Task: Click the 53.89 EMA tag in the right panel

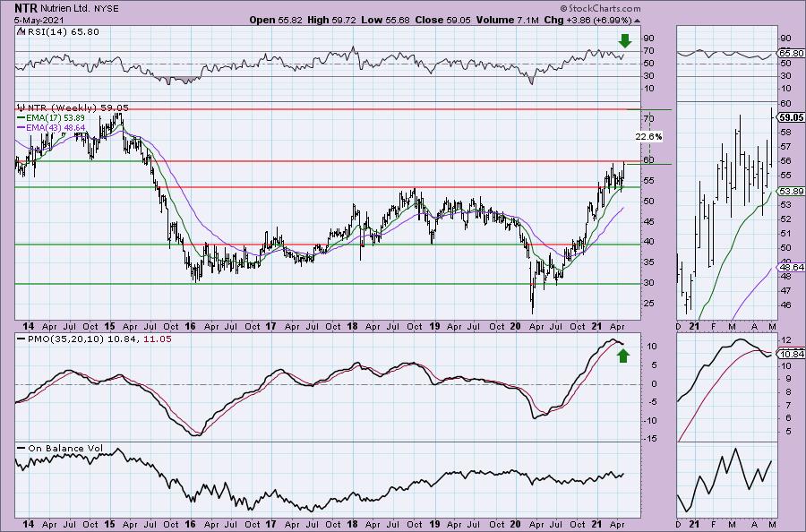Action: coord(793,191)
